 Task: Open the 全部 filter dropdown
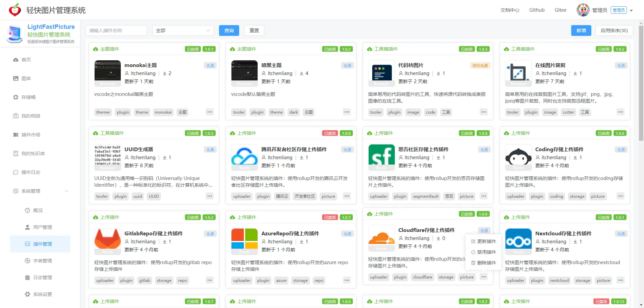183,30
